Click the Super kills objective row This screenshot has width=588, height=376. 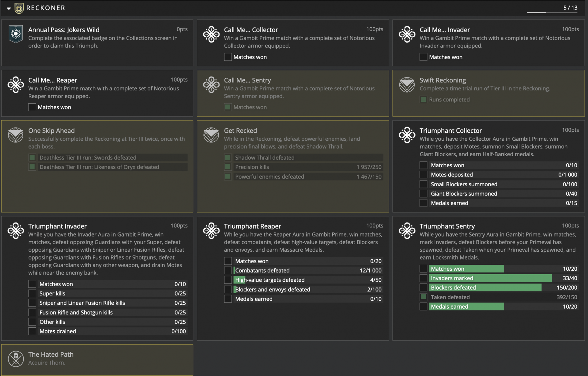(112, 294)
